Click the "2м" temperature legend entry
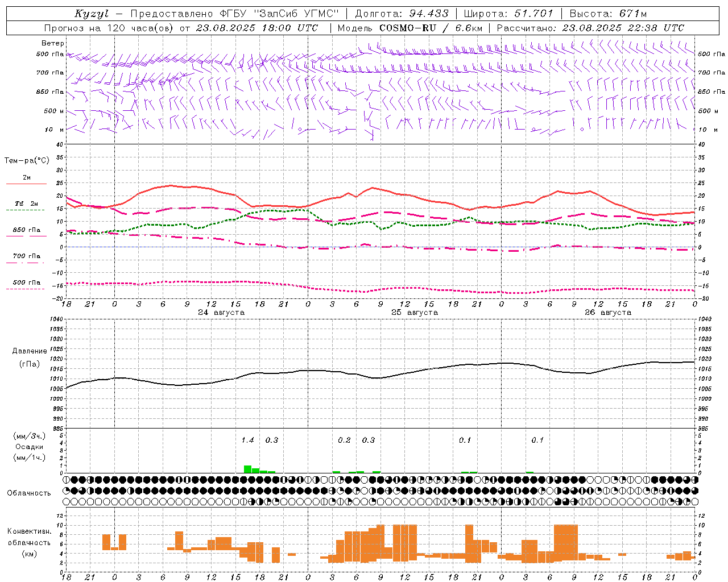728x582 pixels. point(27,177)
